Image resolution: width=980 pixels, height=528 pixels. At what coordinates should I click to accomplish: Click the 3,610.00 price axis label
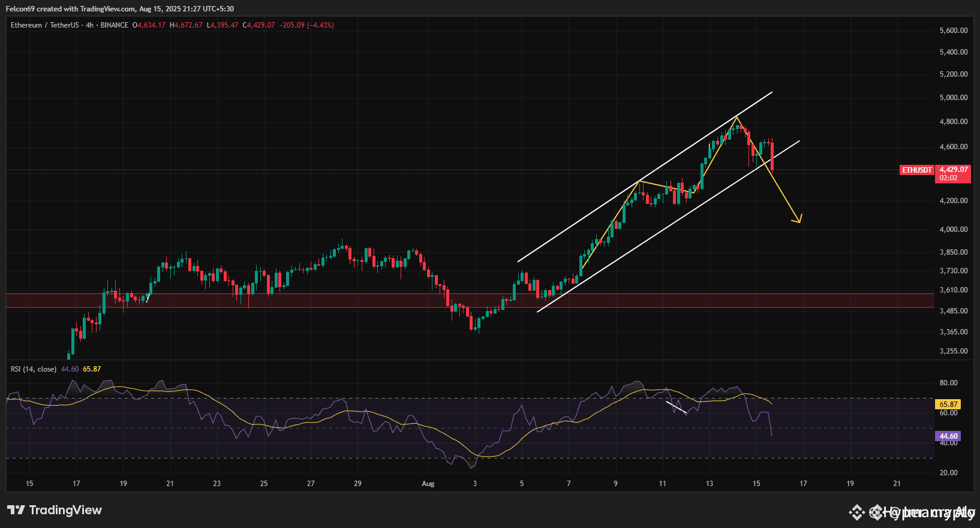[953, 290]
